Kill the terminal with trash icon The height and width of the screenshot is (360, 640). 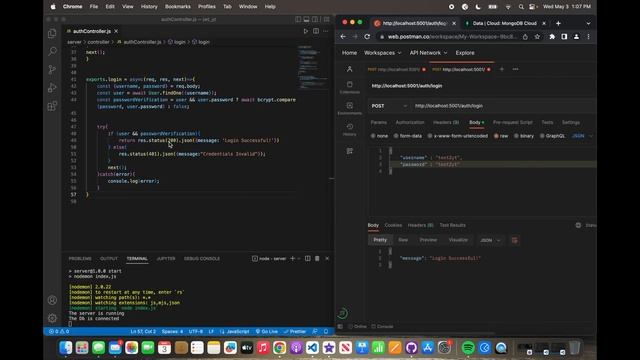[x=317, y=258]
